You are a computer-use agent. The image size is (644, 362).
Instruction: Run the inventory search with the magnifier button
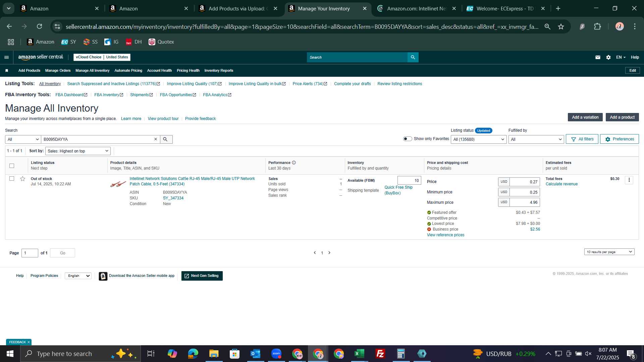166,139
